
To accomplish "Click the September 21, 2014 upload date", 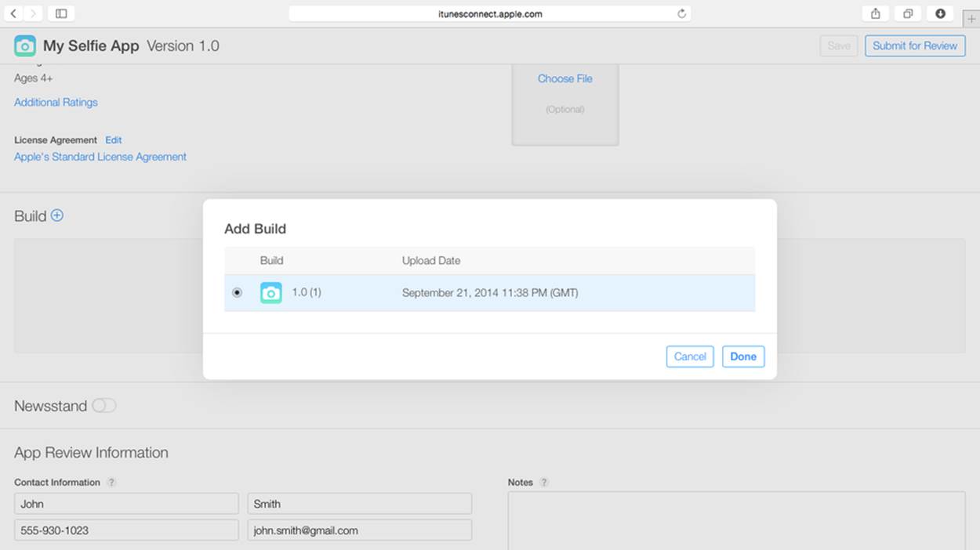I will 490,293.
